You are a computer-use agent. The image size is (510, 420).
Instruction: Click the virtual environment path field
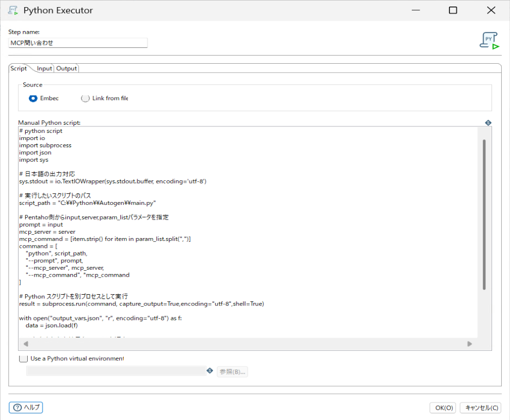[x=116, y=371]
